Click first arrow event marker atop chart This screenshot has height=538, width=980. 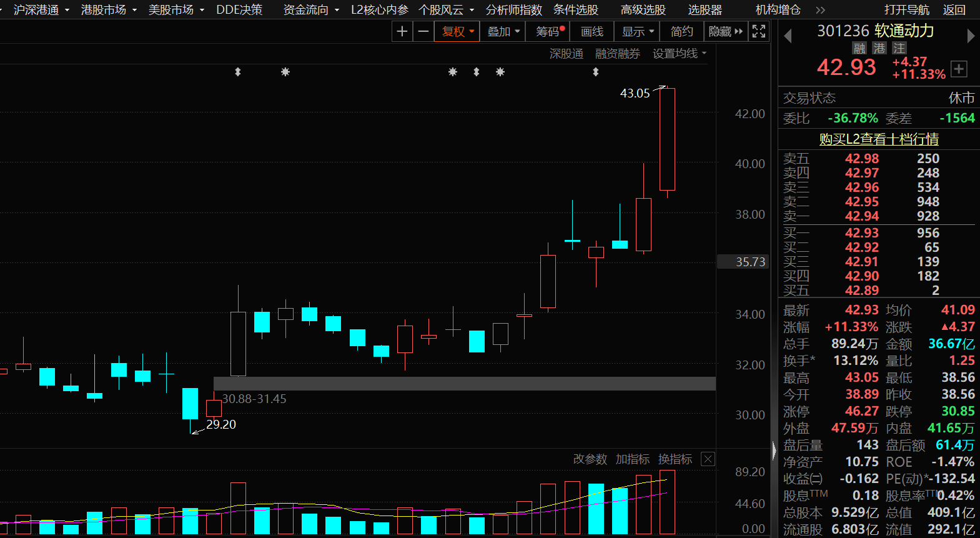[237, 72]
